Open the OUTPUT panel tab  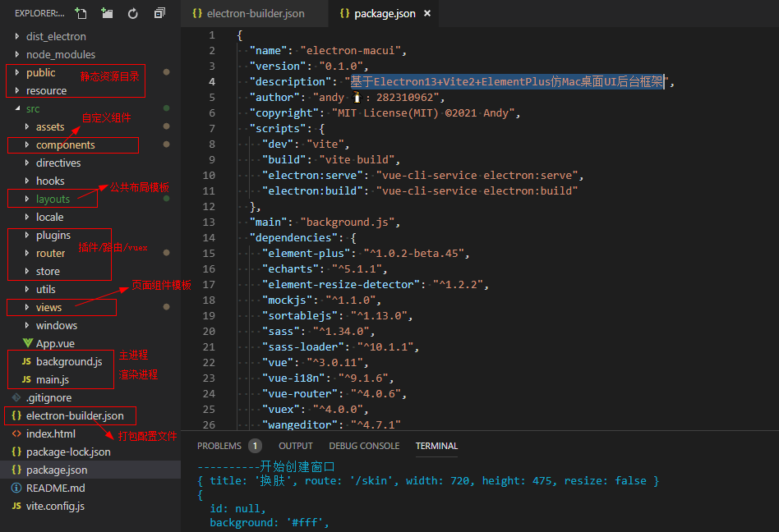tap(296, 446)
